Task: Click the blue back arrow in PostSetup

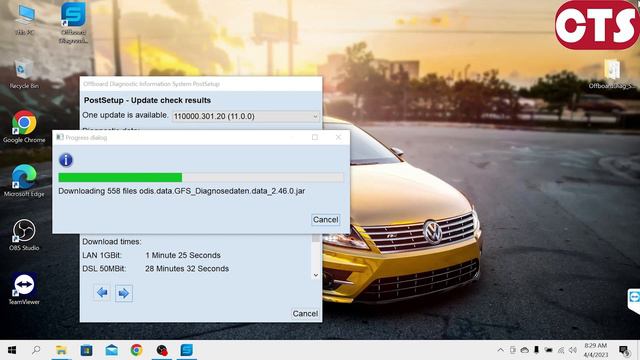Action: click(102, 292)
